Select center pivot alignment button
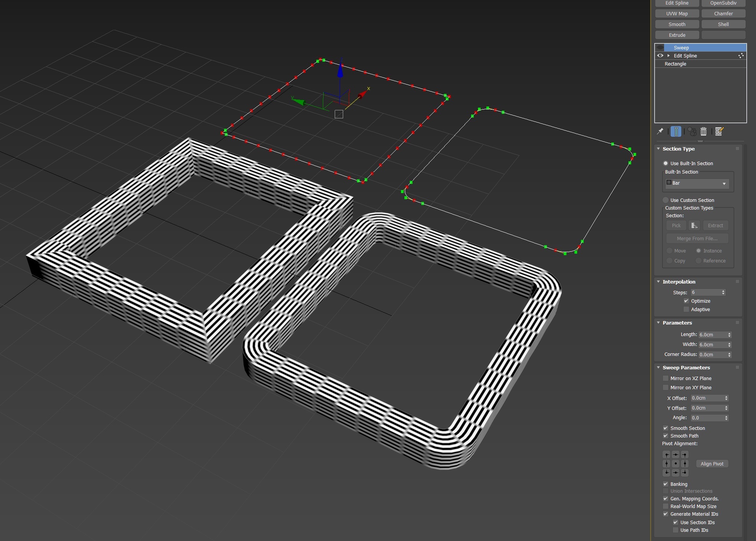 (x=676, y=464)
